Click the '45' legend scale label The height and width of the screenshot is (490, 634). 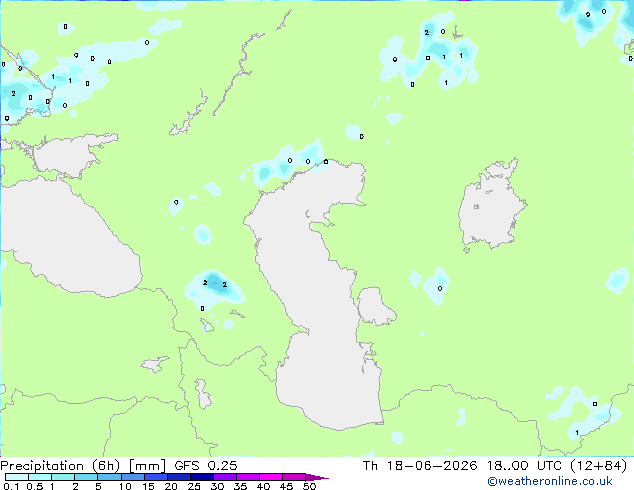[286, 486]
